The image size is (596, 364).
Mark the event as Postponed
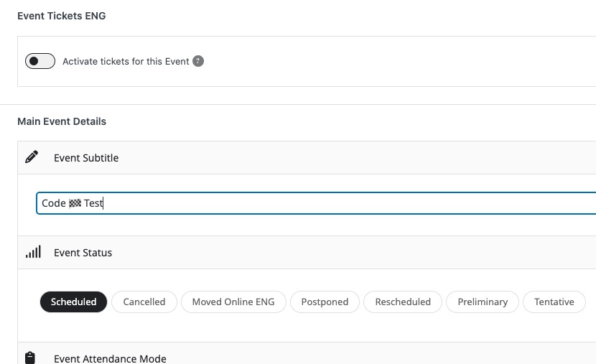point(325,302)
